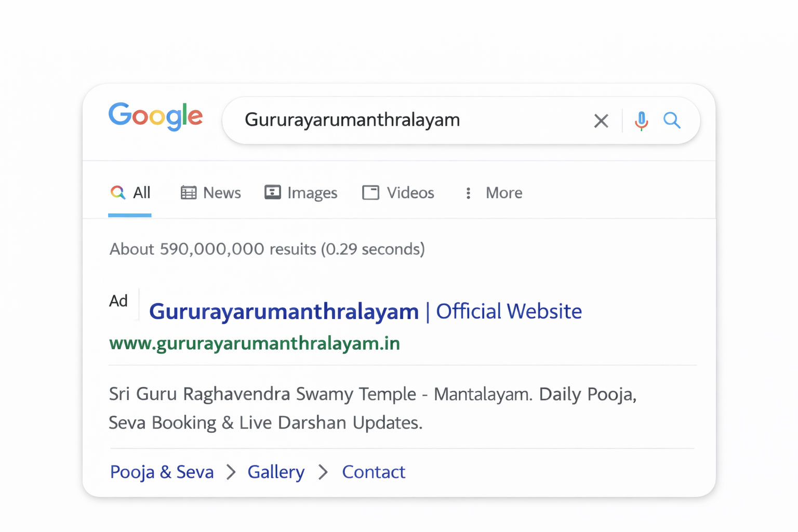Switch to the News tab
Image resolution: width=798 pixels, height=532 pixels.
(211, 193)
